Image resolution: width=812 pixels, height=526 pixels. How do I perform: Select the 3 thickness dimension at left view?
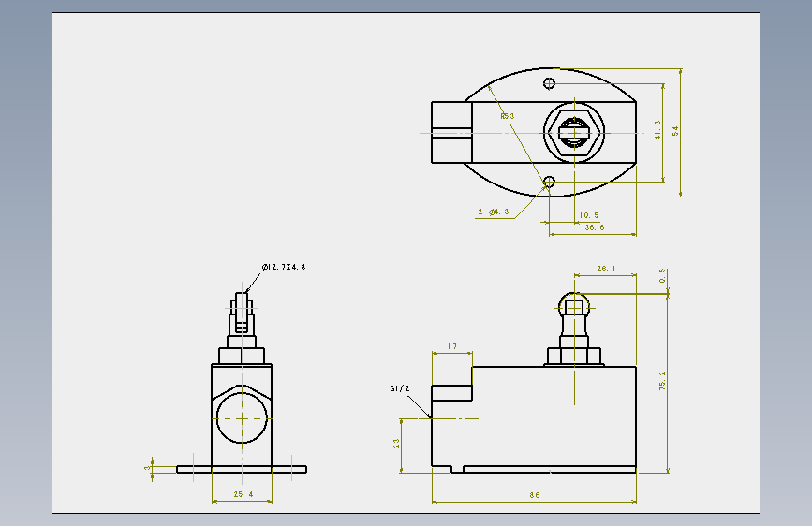[x=148, y=467]
